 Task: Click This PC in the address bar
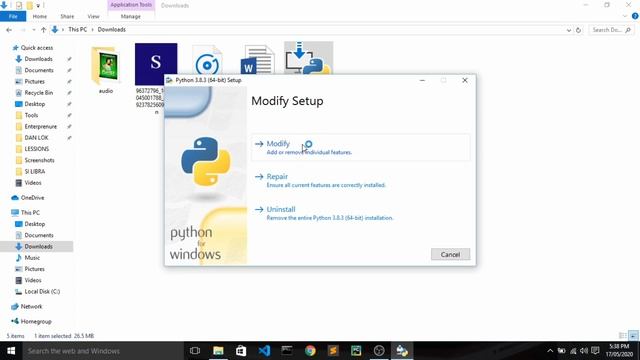click(x=77, y=29)
